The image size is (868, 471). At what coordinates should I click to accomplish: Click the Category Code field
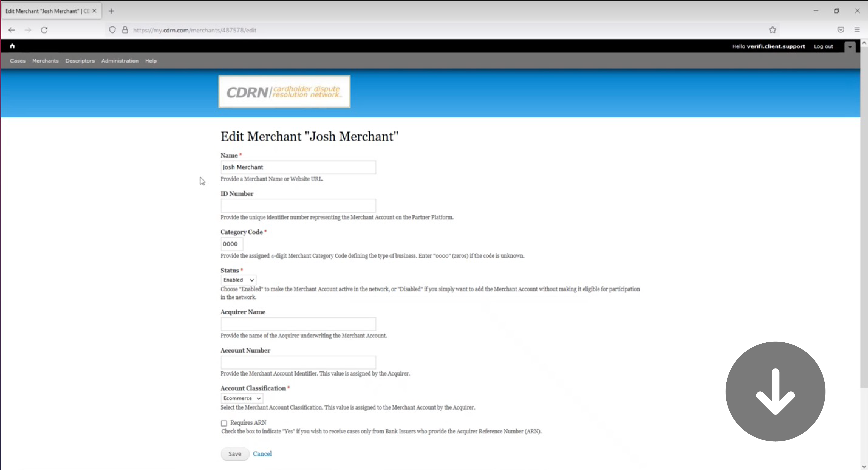pos(232,244)
